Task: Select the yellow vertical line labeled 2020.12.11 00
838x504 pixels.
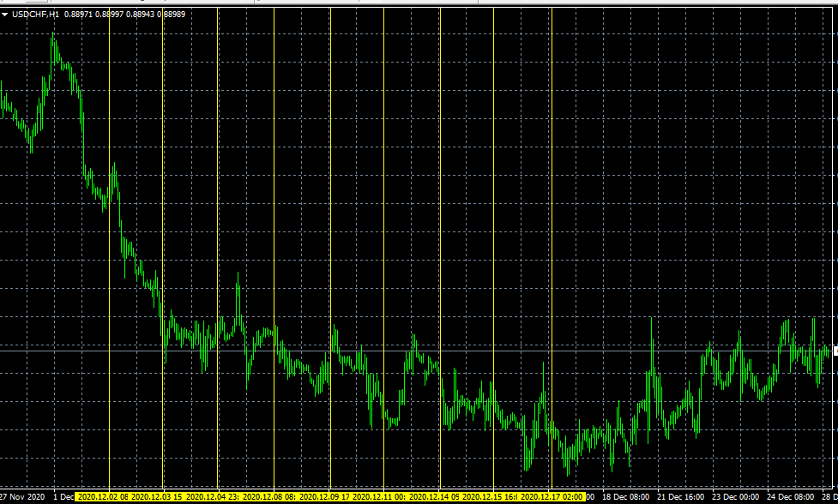Action: click(383, 249)
